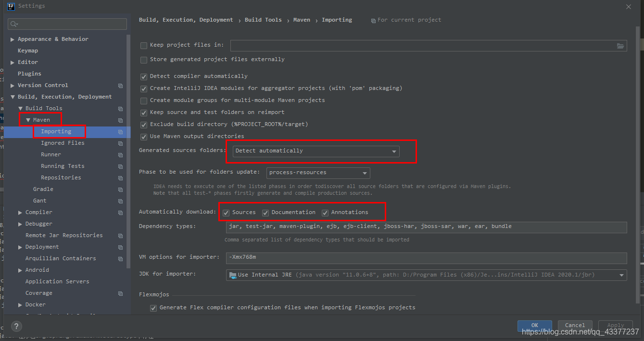The image size is (644, 341).
Task: Collapse the Maven node arrow
Action: click(28, 120)
